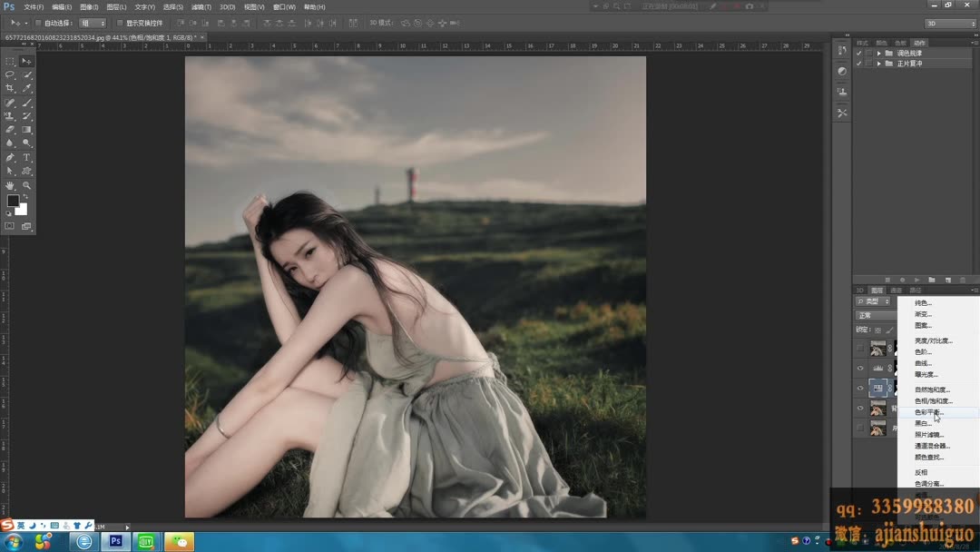Image resolution: width=980 pixels, height=552 pixels.
Task: Uncheck the 正片叠冲 action set checkmark
Action: tap(858, 64)
